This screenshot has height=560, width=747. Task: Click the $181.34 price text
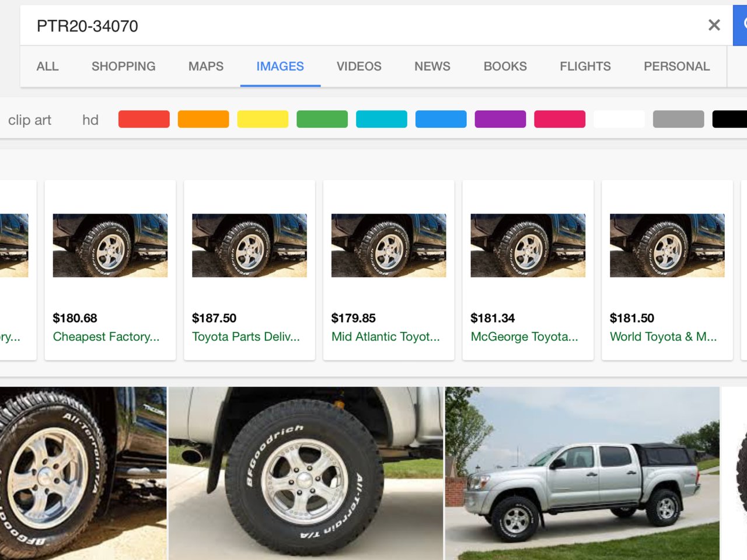point(493,318)
